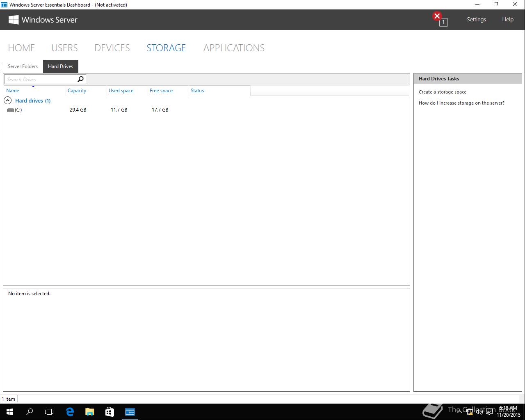Minimize the Dashboard window
Image resolution: width=525 pixels, height=420 pixels.
coord(477,5)
